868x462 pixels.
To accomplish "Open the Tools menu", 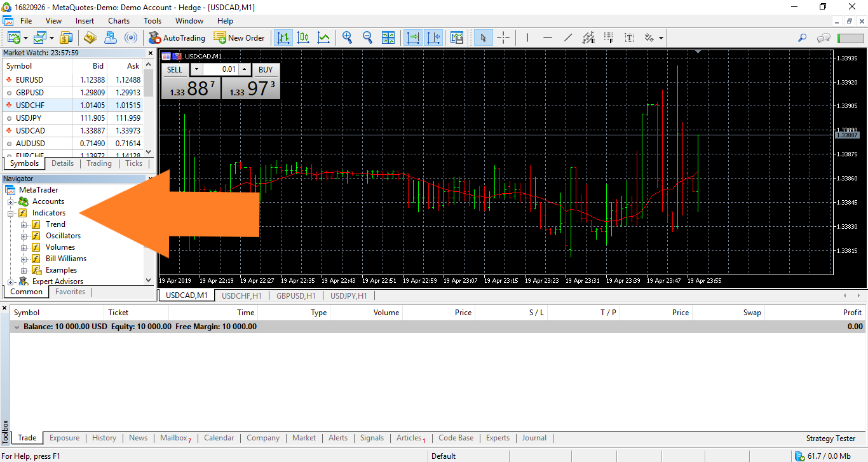I will [153, 21].
